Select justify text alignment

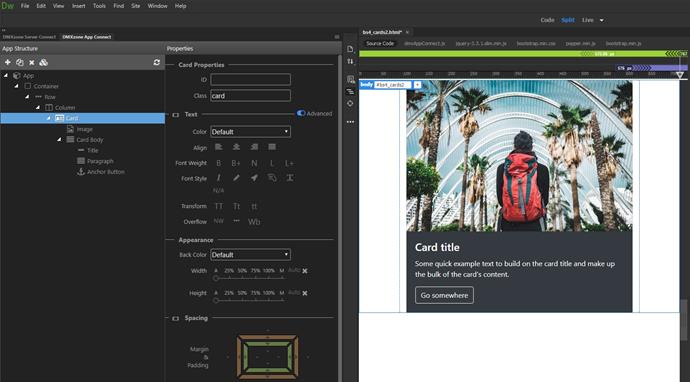(x=272, y=147)
